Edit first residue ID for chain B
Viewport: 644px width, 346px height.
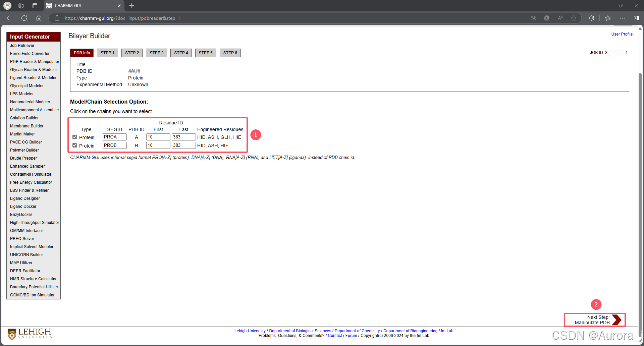158,145
